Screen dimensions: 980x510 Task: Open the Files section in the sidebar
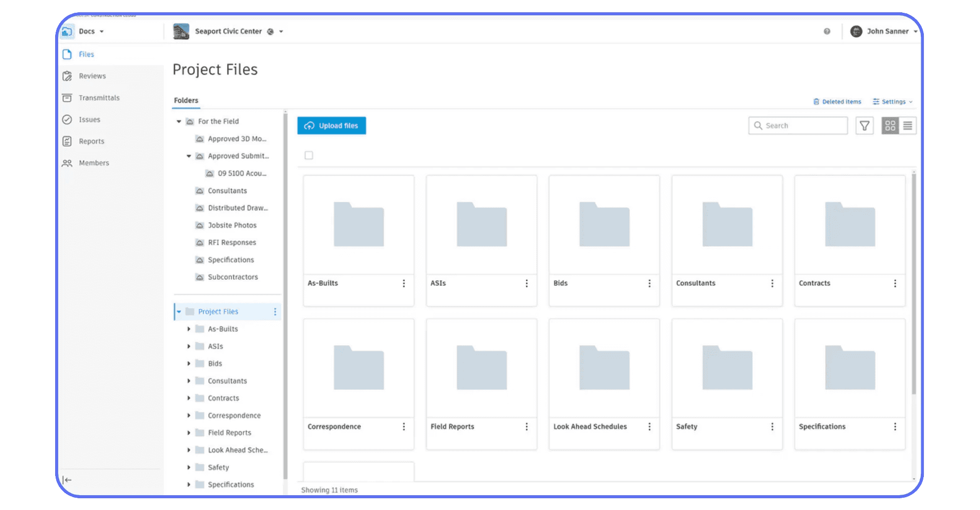(86, 54)
